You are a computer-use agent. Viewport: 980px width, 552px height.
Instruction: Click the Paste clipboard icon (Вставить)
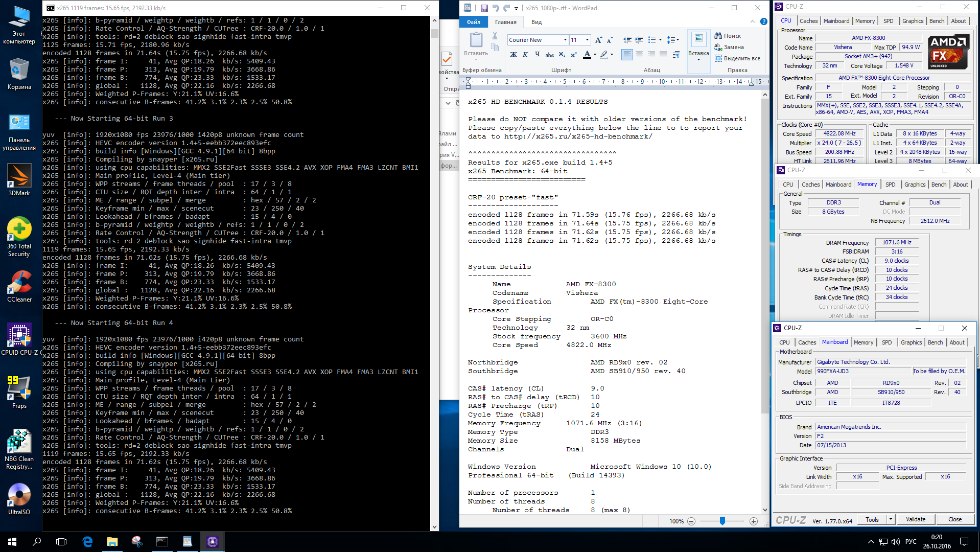click(476, 40)
